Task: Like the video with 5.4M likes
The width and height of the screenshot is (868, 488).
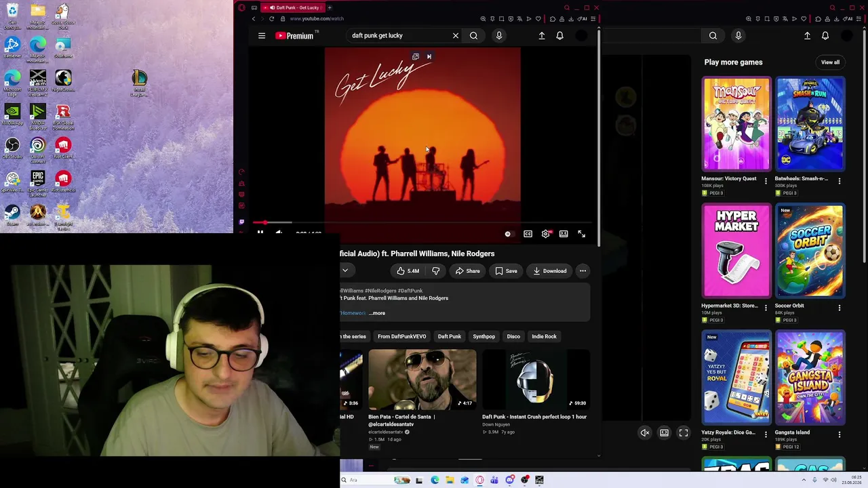Action: click(x=408, y=271)
